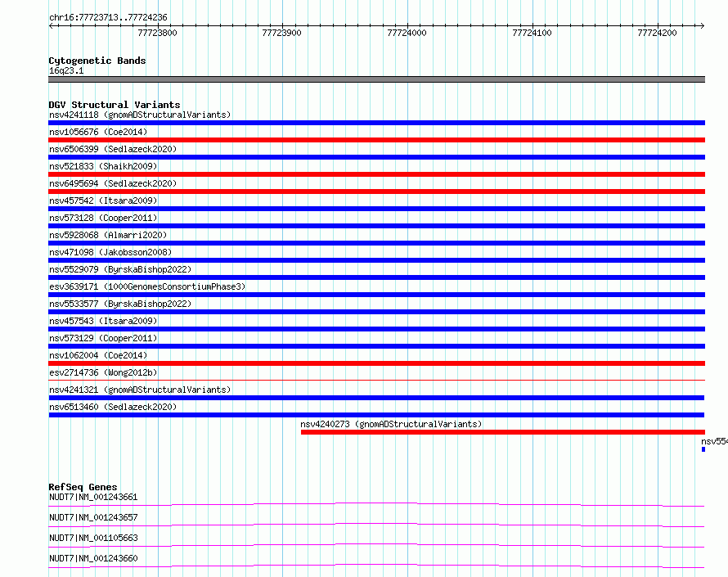Open the nsv6506399 (Sedlazeck2020) variant
The height and width of the screenshot is (577, 728).
(113, 149)
